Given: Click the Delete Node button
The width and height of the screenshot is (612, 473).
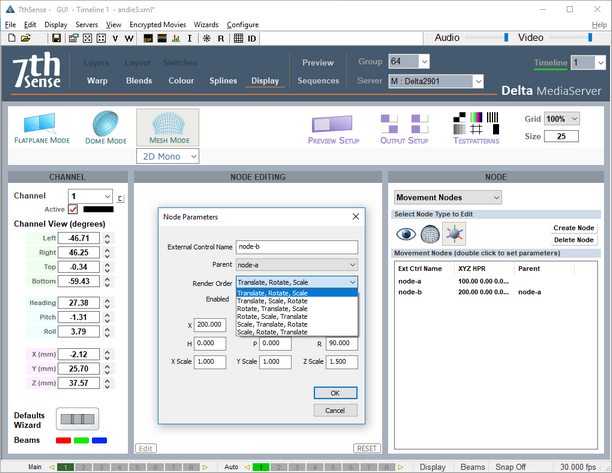Looking at the screenshot, I should pyautogui.click(x=573, y=240).
